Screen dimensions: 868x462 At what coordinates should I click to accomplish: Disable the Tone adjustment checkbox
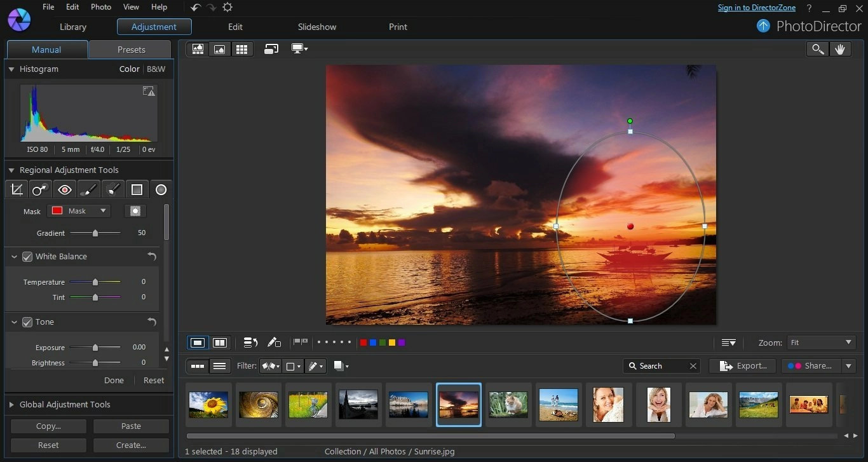point(27,322)
